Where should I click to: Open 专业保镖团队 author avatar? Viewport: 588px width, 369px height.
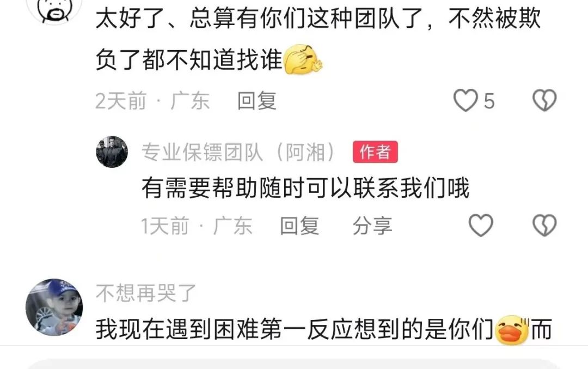pyautogui.click(x=112, y=152)
